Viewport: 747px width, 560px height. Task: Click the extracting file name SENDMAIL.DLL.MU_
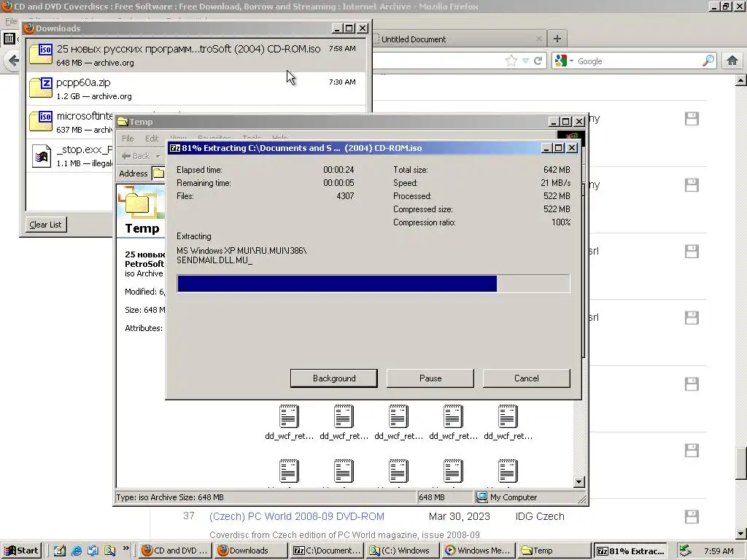(x=214, y=260)
